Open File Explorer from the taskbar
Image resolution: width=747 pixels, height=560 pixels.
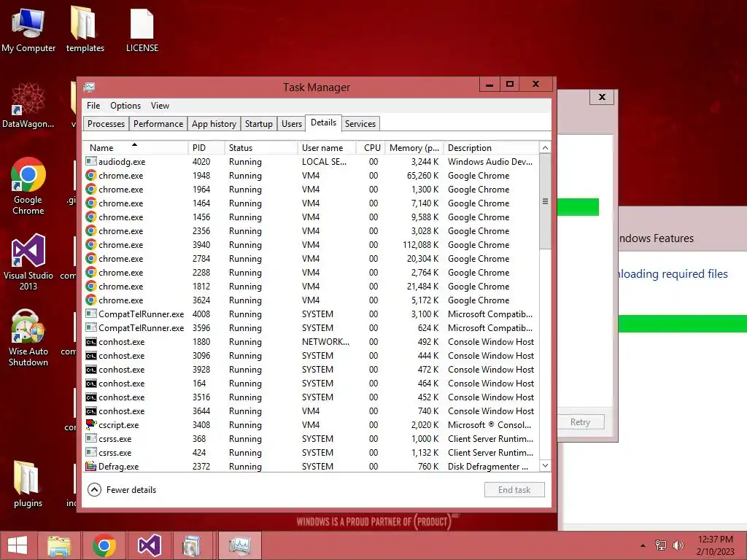59,545
